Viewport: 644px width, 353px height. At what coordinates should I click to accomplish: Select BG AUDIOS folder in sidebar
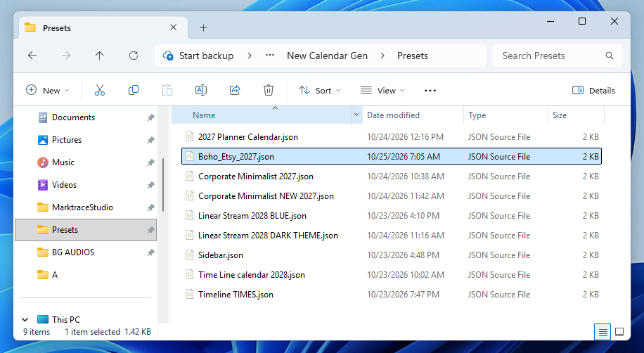click(x=73, y=252)
